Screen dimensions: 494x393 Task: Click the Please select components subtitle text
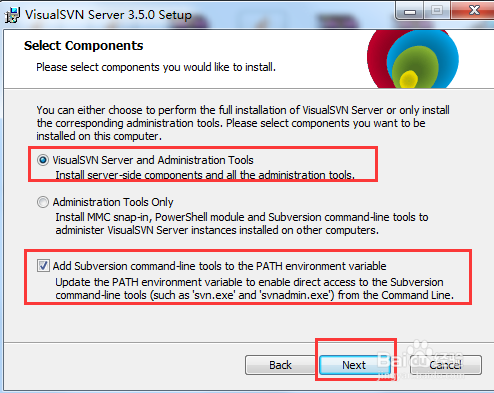point(156,67)
